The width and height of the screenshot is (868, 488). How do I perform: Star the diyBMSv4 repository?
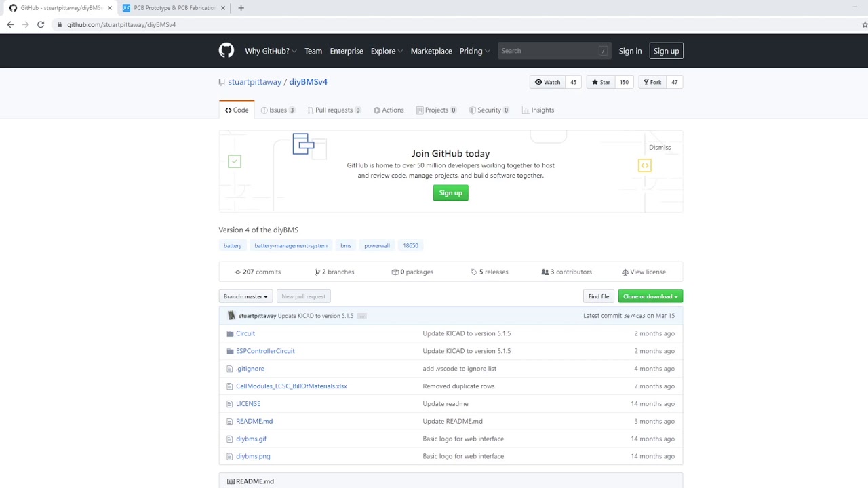pos(601,82)
